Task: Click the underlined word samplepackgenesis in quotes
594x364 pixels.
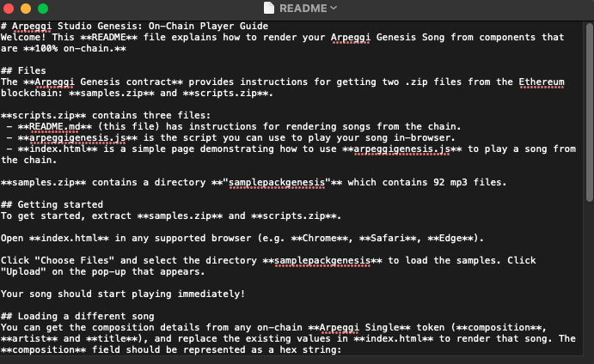Action: 277,182
